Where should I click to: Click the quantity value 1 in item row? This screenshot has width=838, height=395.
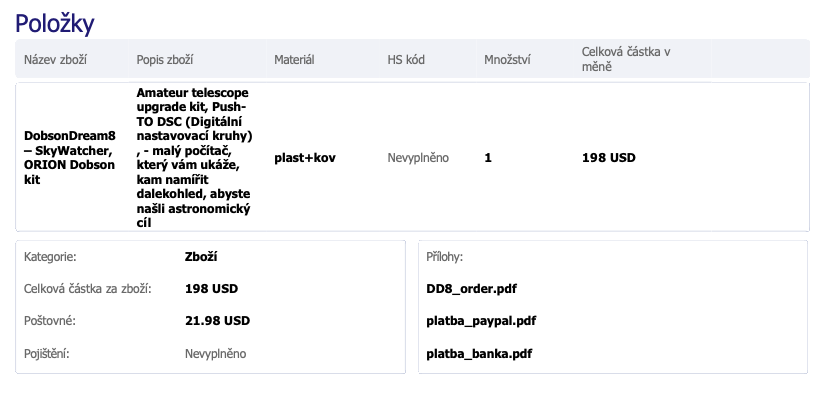point(488,158)
